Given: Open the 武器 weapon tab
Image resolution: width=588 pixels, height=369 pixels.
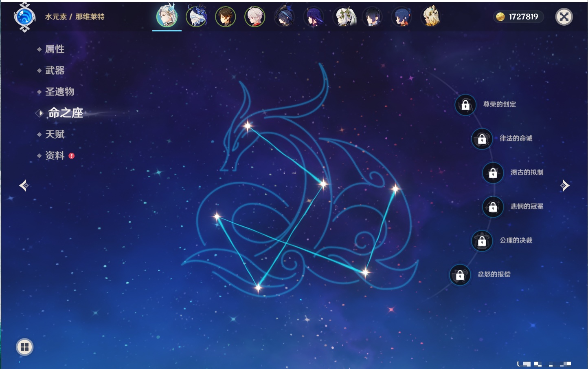Looking at the screenshot, I should pyautogui.click(x=55, y=71).
